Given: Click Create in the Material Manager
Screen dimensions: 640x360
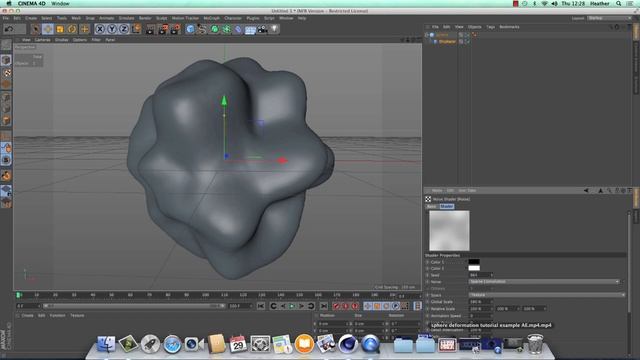Looking at the screenshot, I should coord(27,316).
